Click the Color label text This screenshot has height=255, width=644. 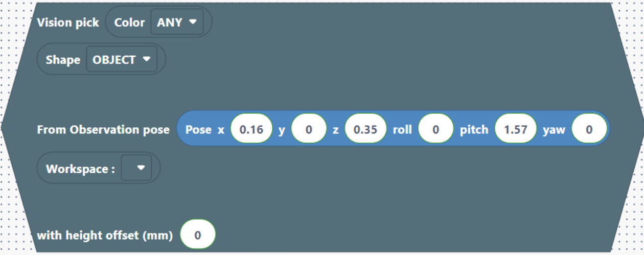(129, 22)
